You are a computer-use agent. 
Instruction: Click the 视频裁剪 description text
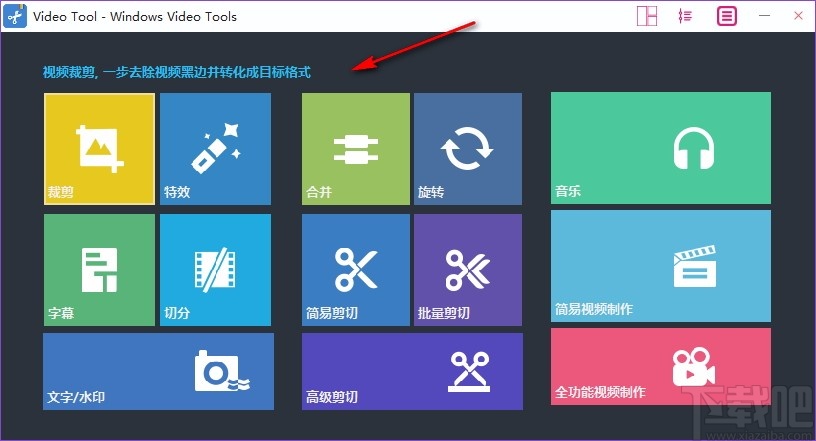(176, 72)
